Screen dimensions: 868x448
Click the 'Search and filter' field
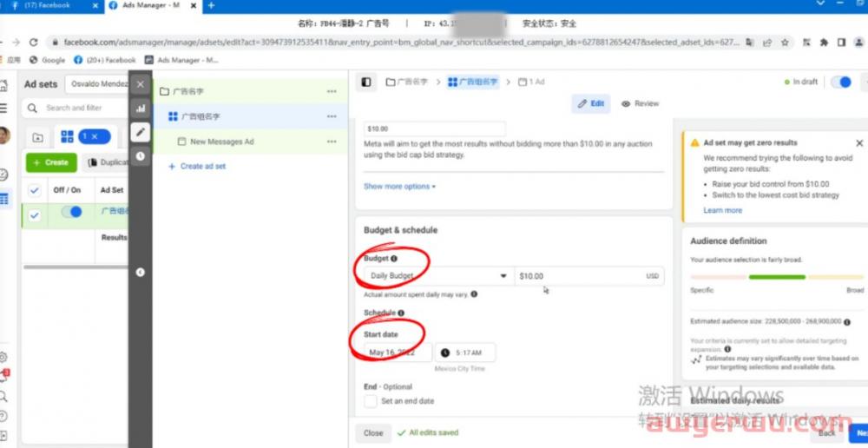coord(76,108)
